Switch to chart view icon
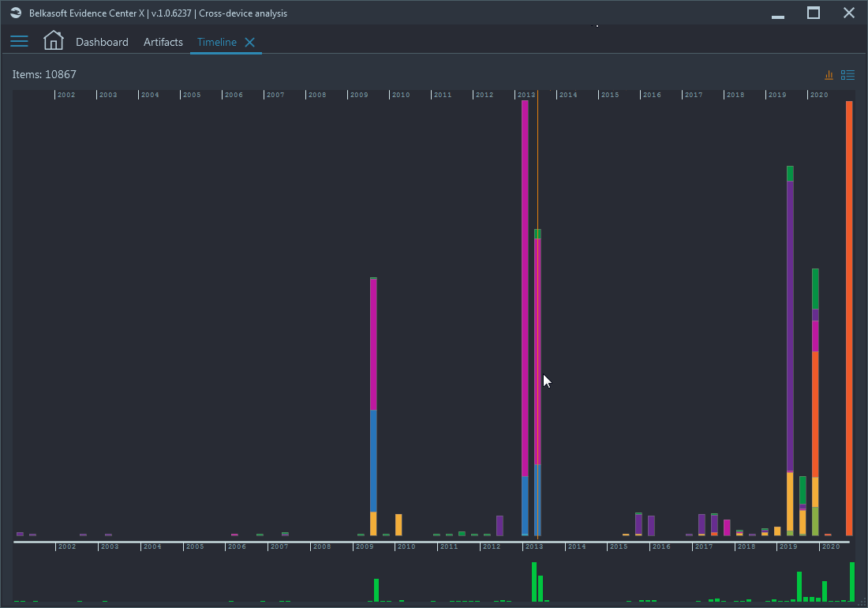This screenshot has height=608, width=868. pos(829,75)
